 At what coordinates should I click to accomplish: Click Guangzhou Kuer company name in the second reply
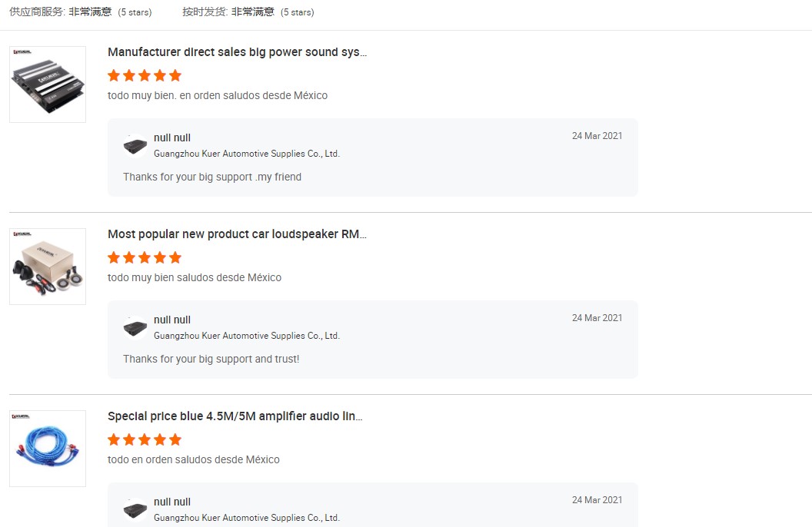pos(246,336)
